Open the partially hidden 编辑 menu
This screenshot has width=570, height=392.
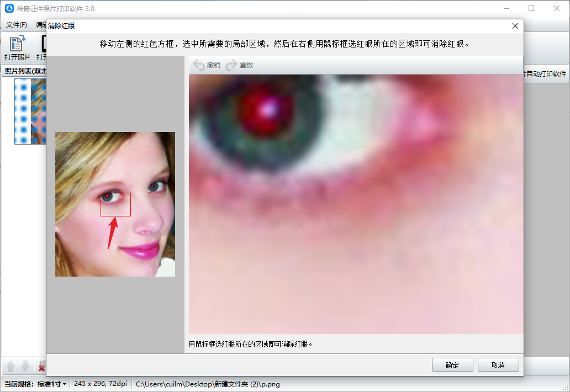[x=41, y=25]
